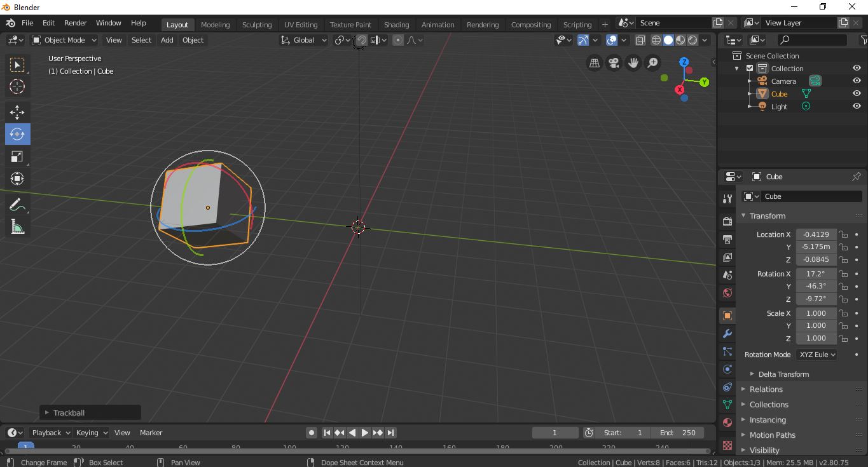Jump to end of playback range
Screen dimensions: 868x467
tap(390, 432)
